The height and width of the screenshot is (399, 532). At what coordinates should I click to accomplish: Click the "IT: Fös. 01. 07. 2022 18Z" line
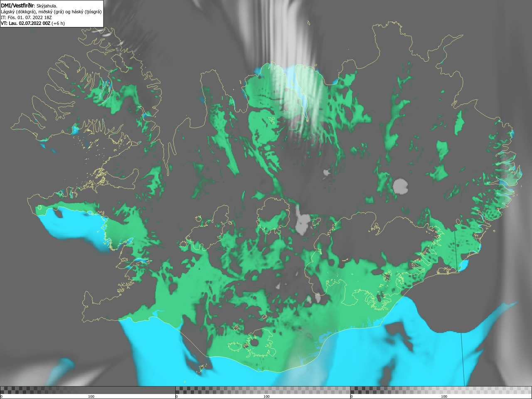[x=26, y=17]
